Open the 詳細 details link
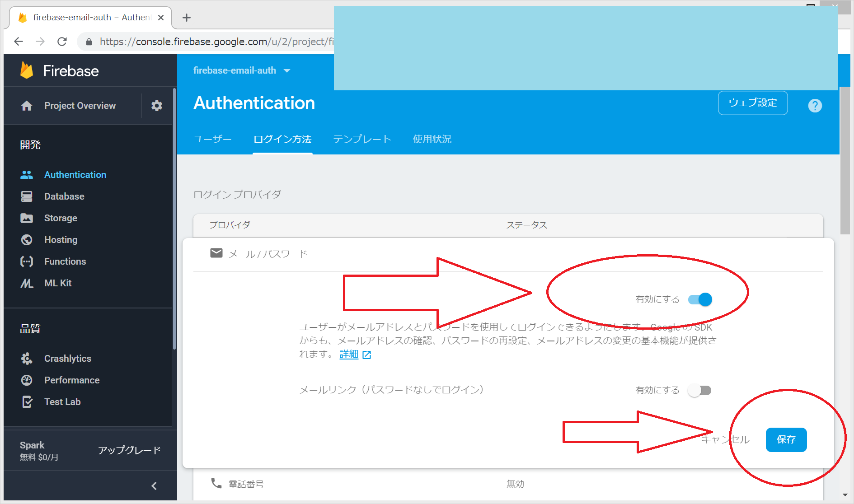 (x=349, y=355)
